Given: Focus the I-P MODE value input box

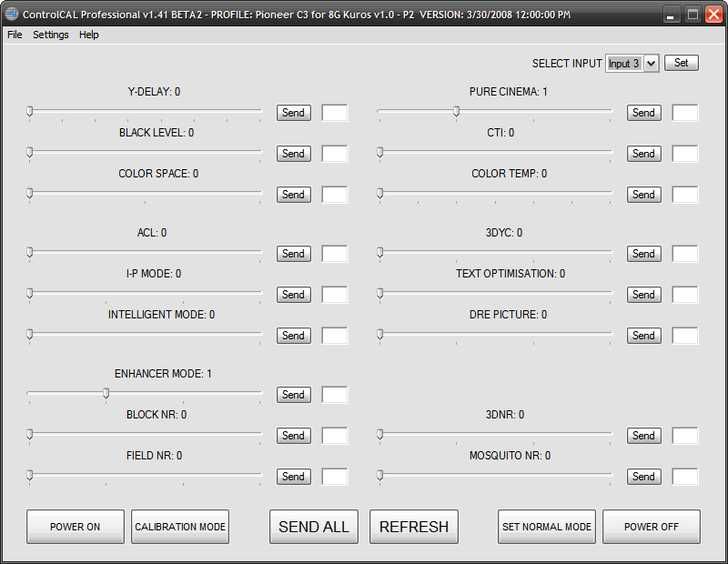Looking at the screenshot, I should coord(335,295).
